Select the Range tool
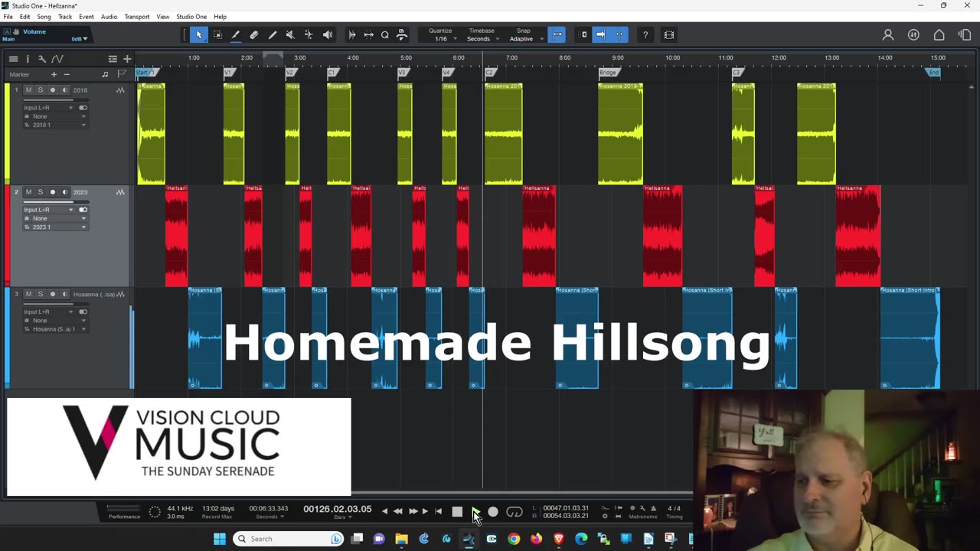The width and height of the screenshot is (980, 551). tap(217, 35)
